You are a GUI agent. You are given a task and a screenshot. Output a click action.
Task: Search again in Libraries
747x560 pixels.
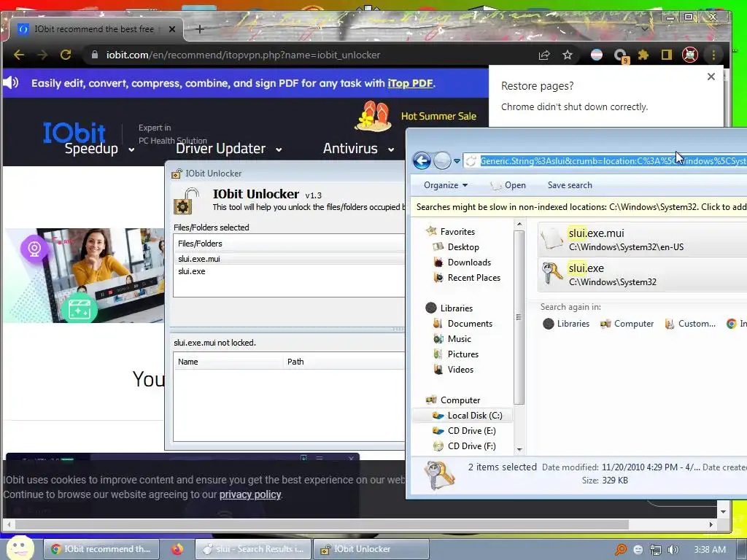(x=566, y=324)
